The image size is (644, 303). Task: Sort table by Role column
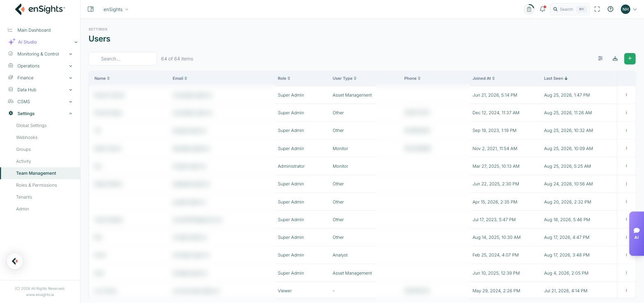[x=284, y=78]
